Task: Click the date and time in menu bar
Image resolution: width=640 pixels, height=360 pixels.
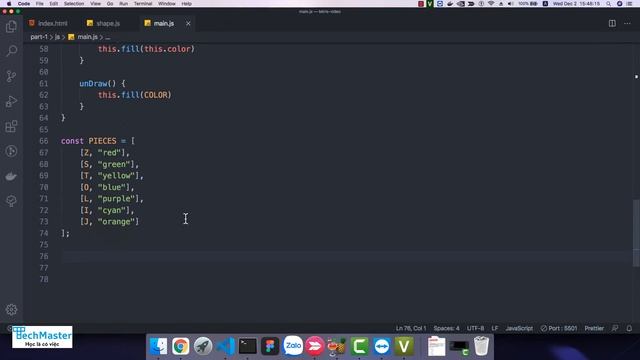Action: tap(576, 4)
